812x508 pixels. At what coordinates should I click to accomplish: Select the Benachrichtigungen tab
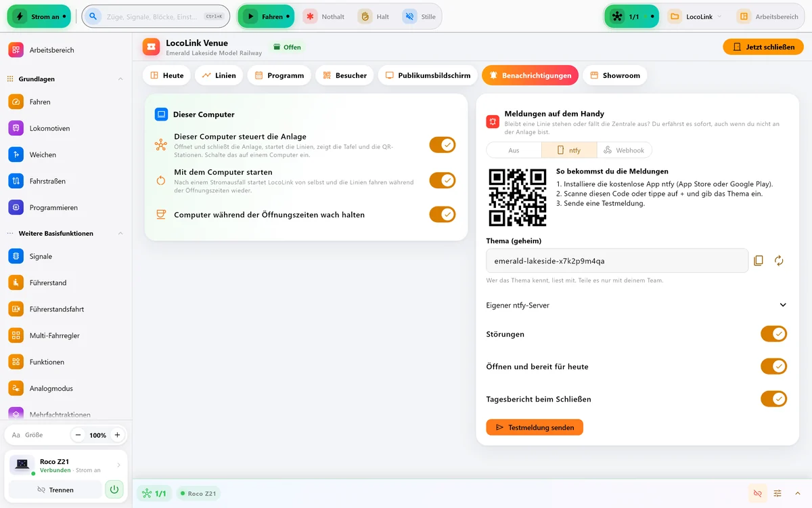531,75
